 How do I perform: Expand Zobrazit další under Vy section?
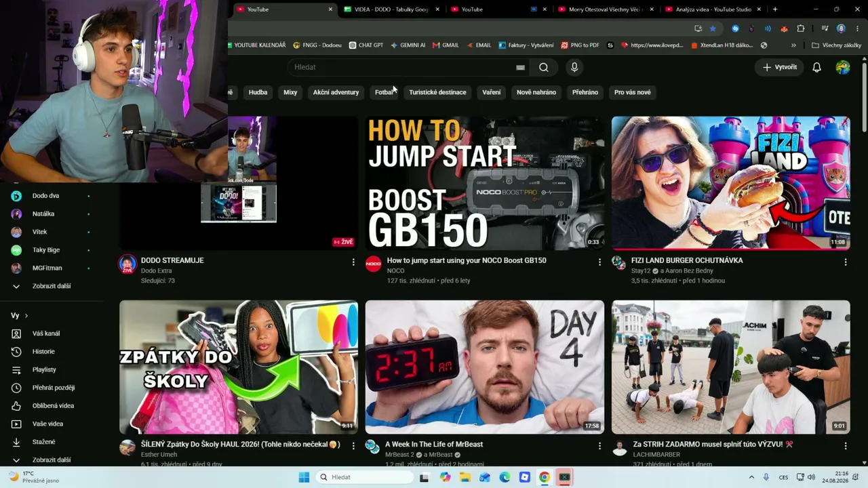coord(52,460)
